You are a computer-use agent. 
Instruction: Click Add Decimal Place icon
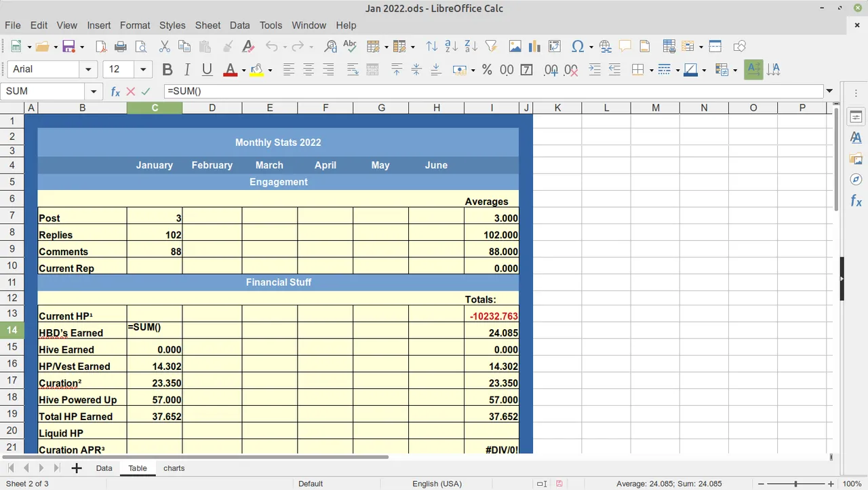point(551,69)
